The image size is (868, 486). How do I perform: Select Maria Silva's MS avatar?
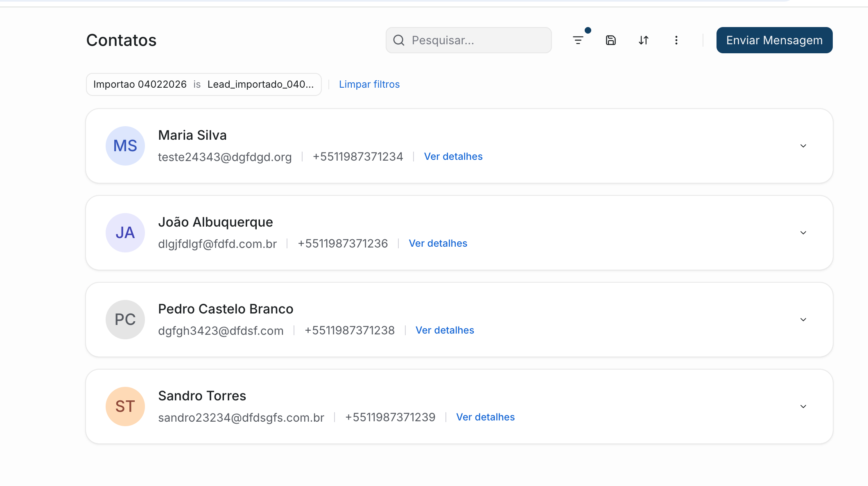pos(125,145)
